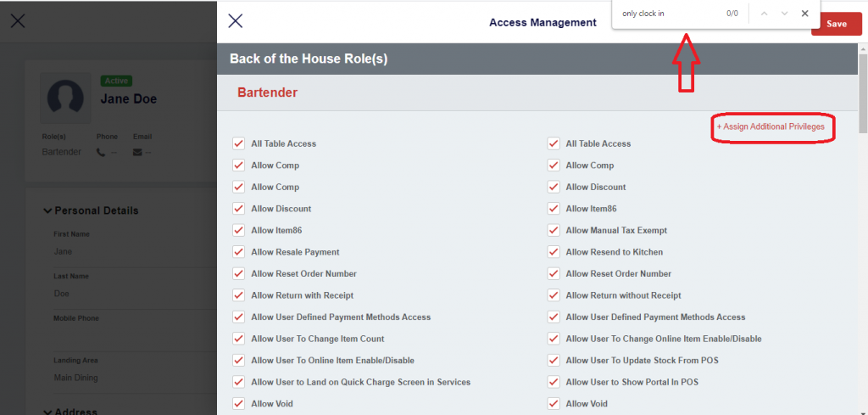Click the vertical scrollbar of the privileges list
The image size is (868, 415).
[862, 94]
